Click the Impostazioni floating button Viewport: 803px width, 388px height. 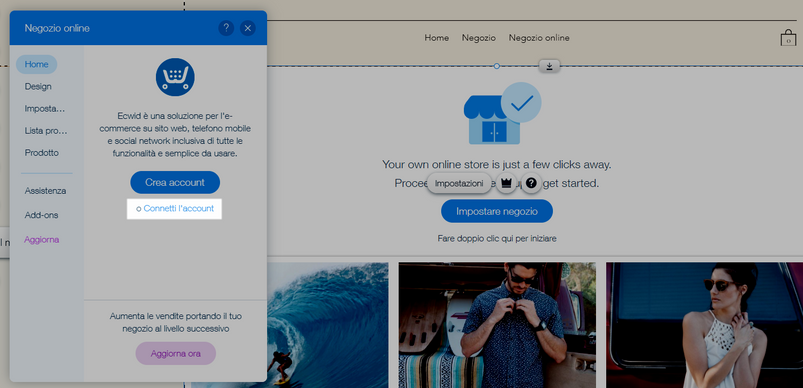tap(459, 183)
